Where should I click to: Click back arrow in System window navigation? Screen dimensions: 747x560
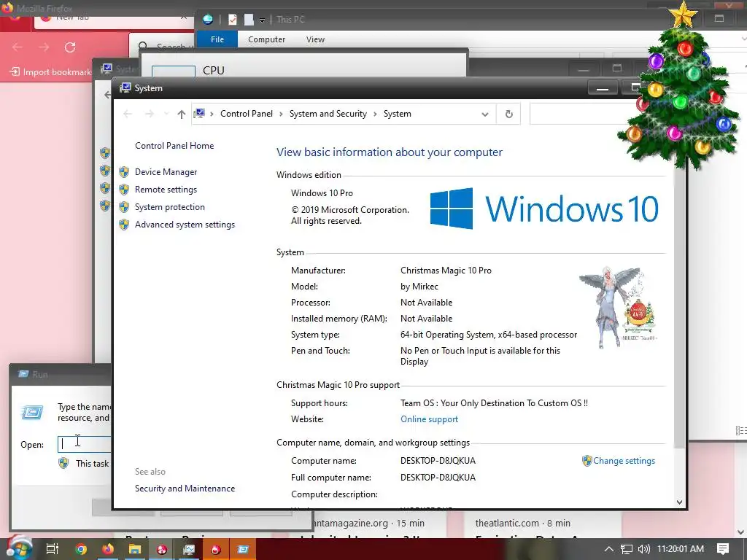pos(127,114)
